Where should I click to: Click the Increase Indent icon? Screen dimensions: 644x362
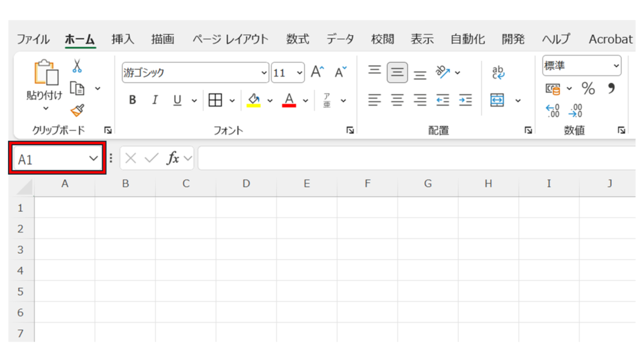(x=465, y=100)
